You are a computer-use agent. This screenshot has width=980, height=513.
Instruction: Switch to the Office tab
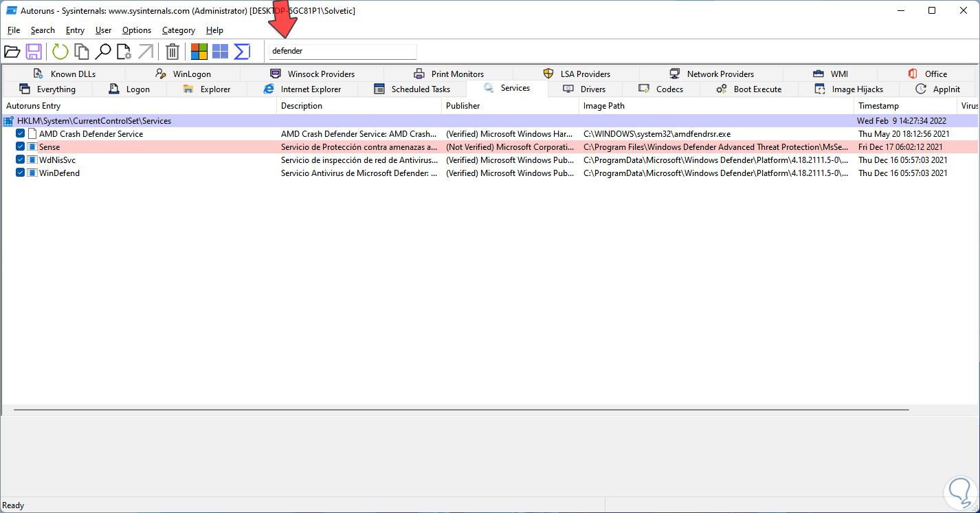point(926,74)
